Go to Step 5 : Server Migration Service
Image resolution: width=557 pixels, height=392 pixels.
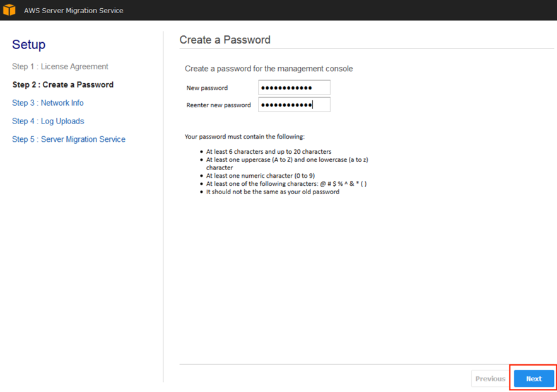pos(69,139)
